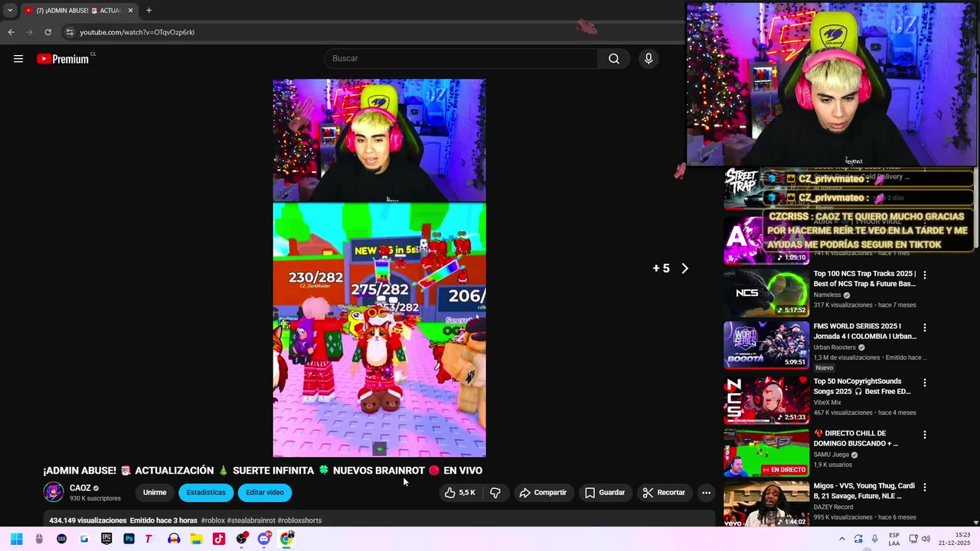Viewport: 980px width, 551px height.
Task: Click the SAMU Juega channel name
Action: [x=831, y=455]
